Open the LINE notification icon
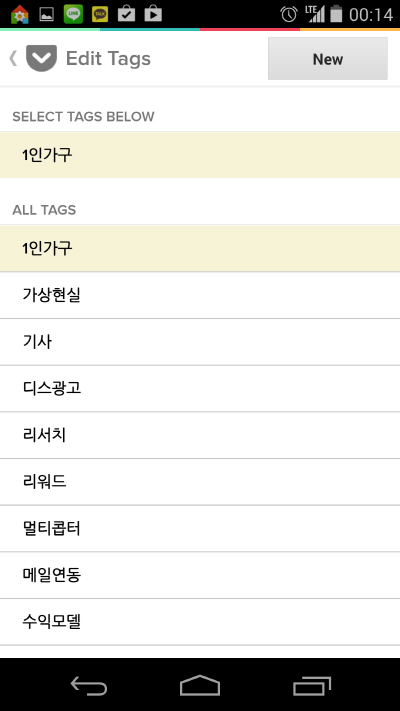 click(x=73, y=15)
